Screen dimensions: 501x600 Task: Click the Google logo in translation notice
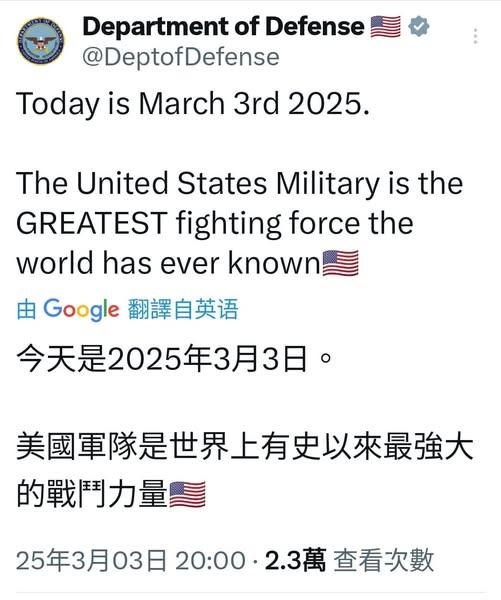click(81, 309)
